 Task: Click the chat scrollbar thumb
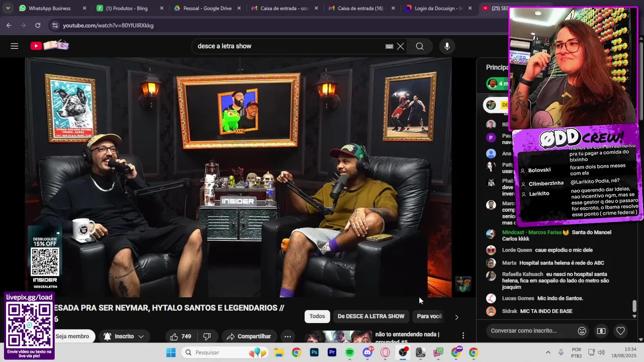pyautogui.click(x=634, y=306)
